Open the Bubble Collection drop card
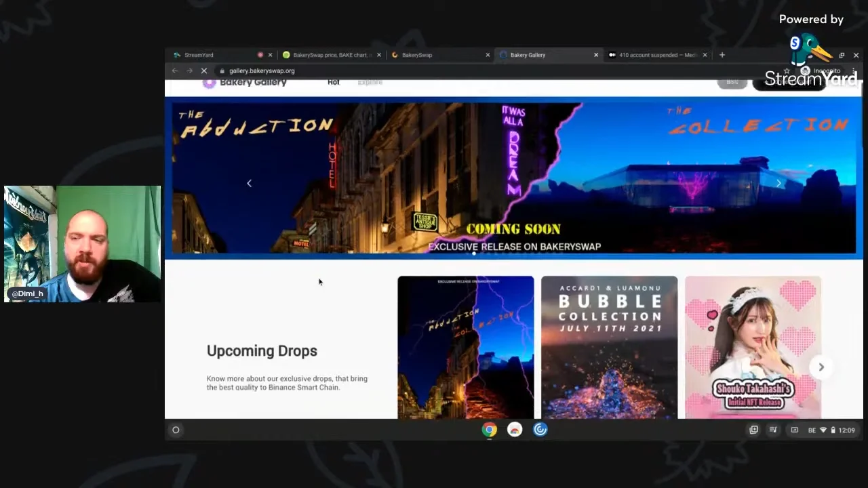 click(x=609, y=347)
